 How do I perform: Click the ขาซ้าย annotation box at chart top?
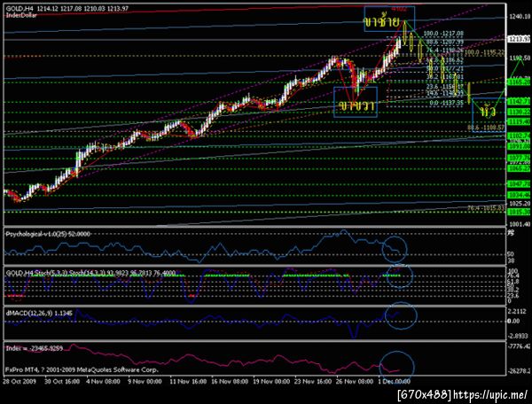click(389, 19)
